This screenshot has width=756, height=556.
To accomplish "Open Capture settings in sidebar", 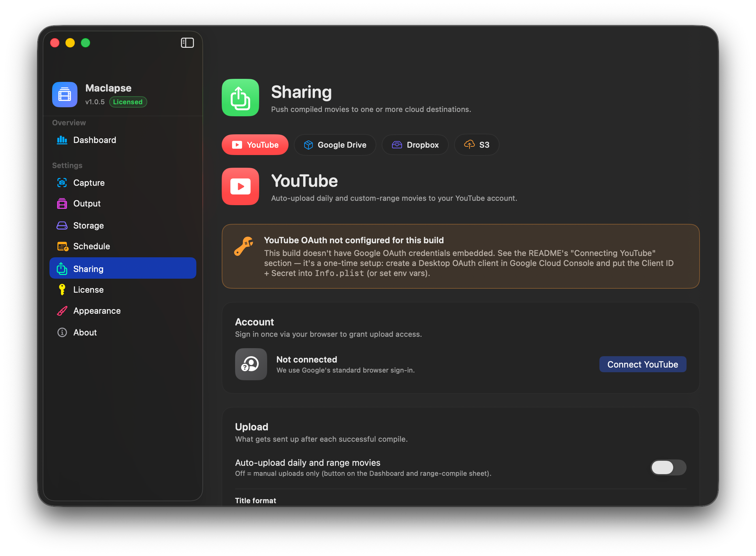I will [123, 183].
